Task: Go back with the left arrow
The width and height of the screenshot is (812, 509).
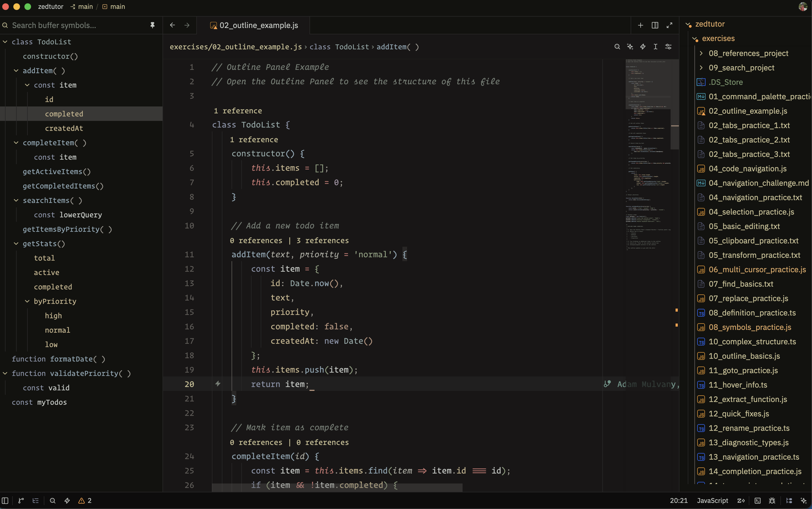Action: (172, 25)
